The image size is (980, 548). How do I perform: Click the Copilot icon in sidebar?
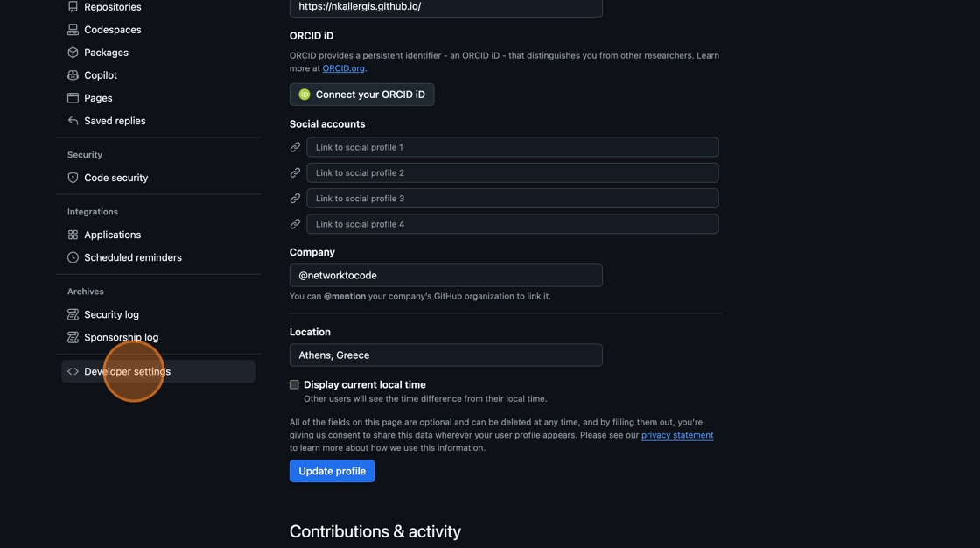point(73,75)
